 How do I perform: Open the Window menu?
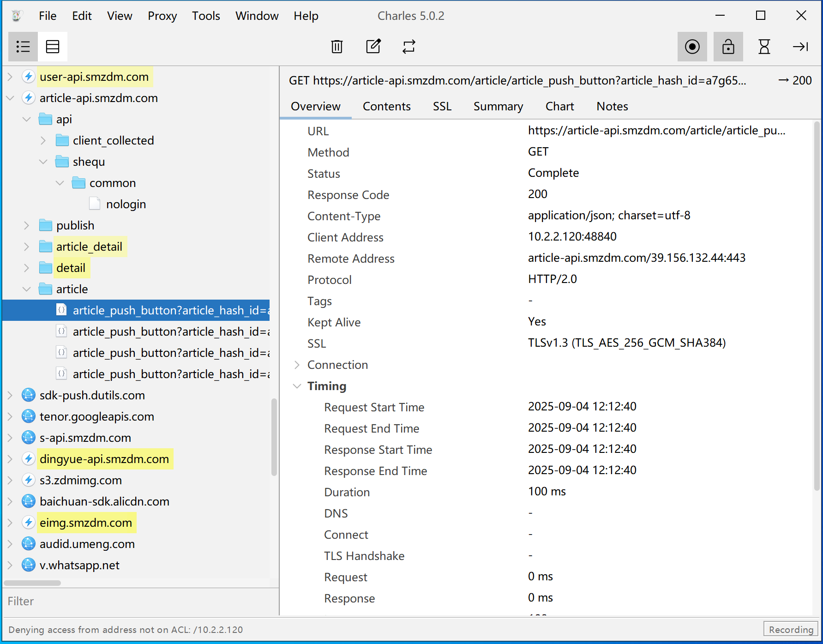[x=257, y=16]
